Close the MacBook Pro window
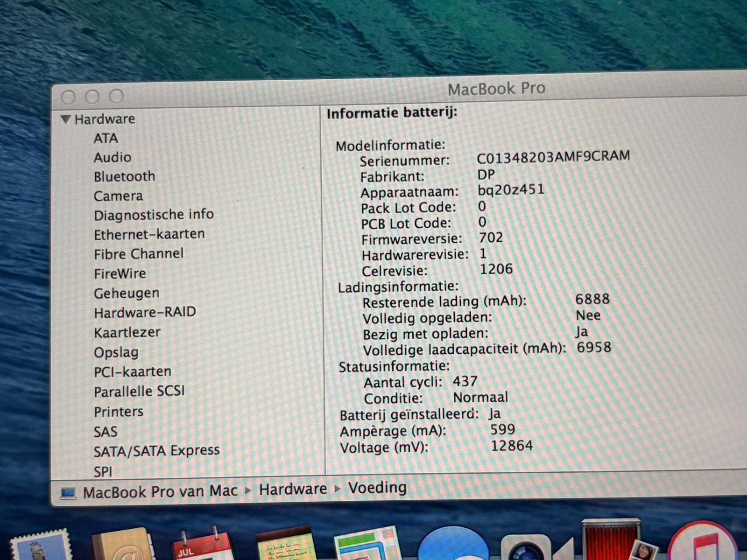The width and height of the screenshot is (747, 560). [x=69, y=97]
